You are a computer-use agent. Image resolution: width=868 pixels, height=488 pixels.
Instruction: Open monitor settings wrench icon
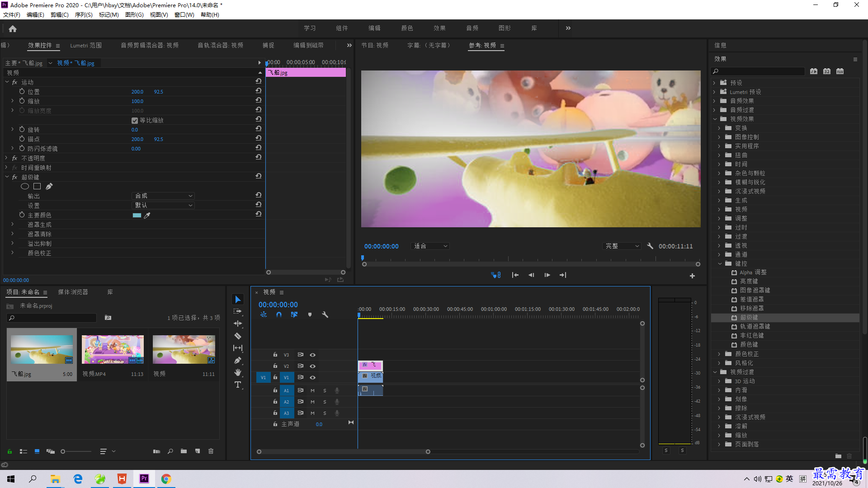(650, 246)
